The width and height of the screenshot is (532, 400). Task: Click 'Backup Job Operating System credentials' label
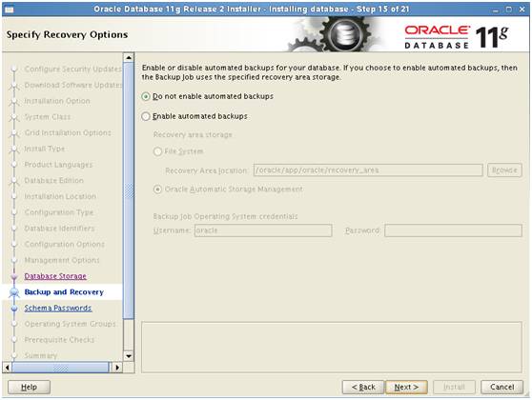[225, 216]
